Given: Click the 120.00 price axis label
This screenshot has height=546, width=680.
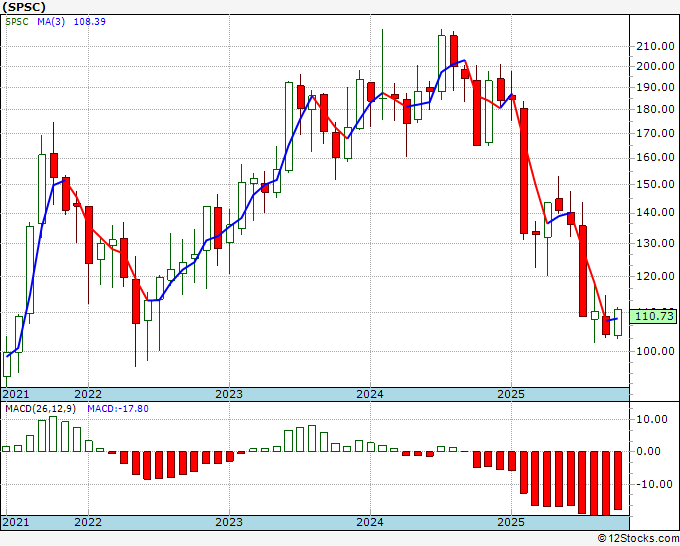Looking at the screenshot, I should pos(655,276).
